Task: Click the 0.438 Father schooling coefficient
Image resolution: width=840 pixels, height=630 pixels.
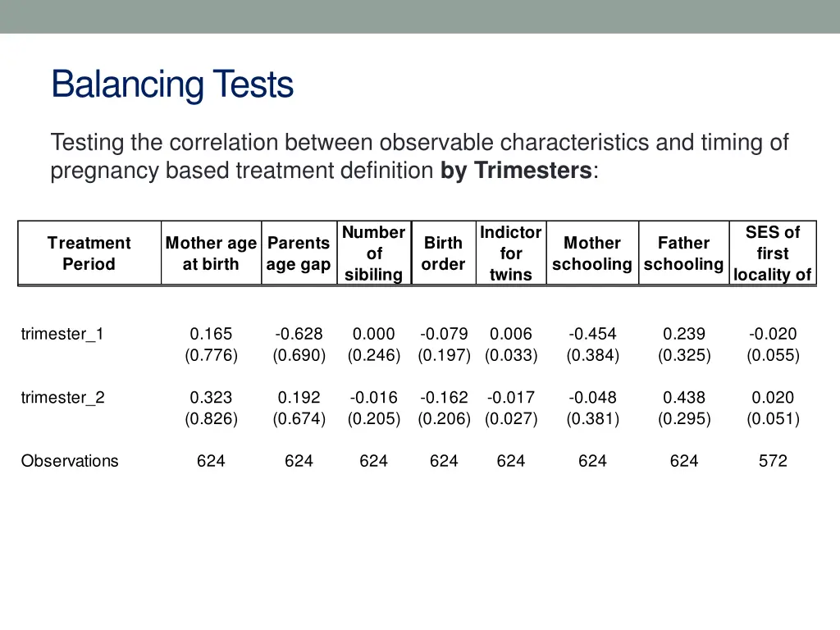Action: (684, 398)
